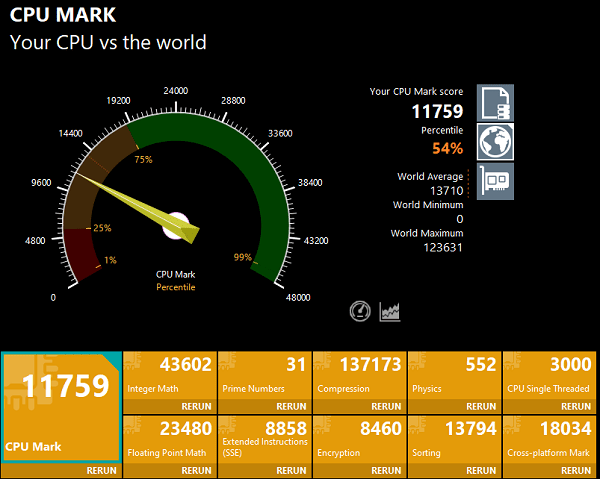The image size is (600, 479).
Task: Click the 25% percentile marker on gauge
Action: (x=102, y=228)
